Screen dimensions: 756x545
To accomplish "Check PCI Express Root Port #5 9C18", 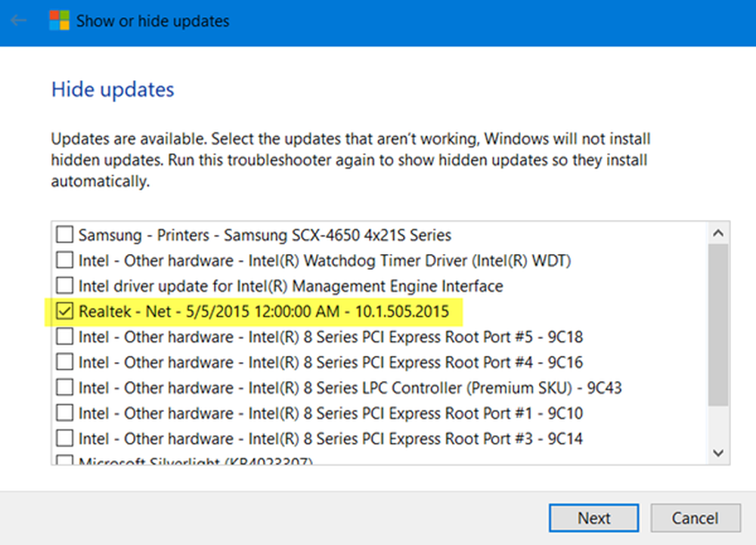I will tap(64, 336).
